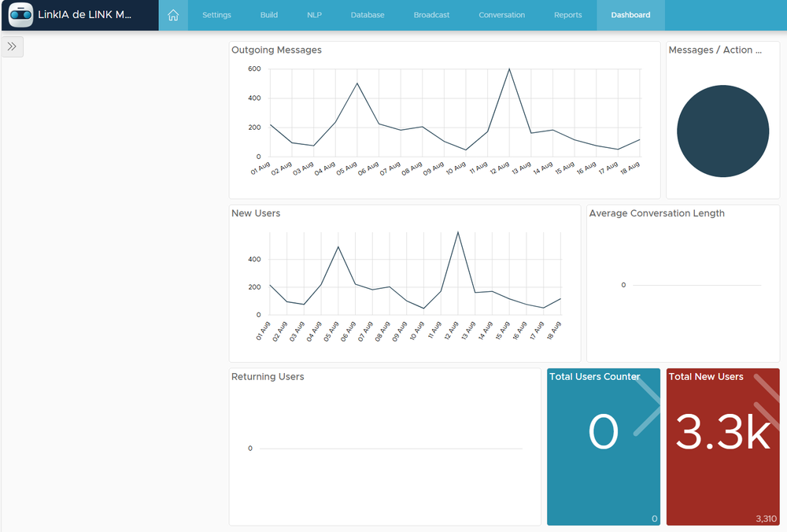
Task: Open the Settings section
Action: tap(216, 14)
